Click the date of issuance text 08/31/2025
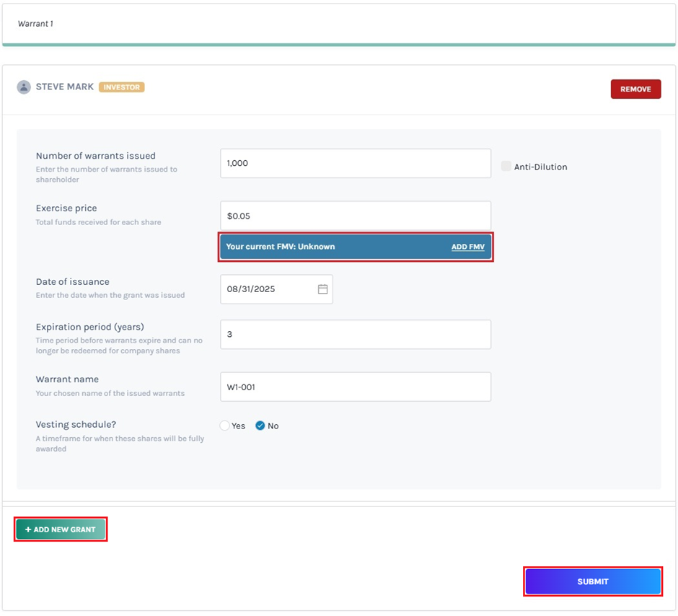The height and width of the screenshot is (616, 678). pos(251,289)
